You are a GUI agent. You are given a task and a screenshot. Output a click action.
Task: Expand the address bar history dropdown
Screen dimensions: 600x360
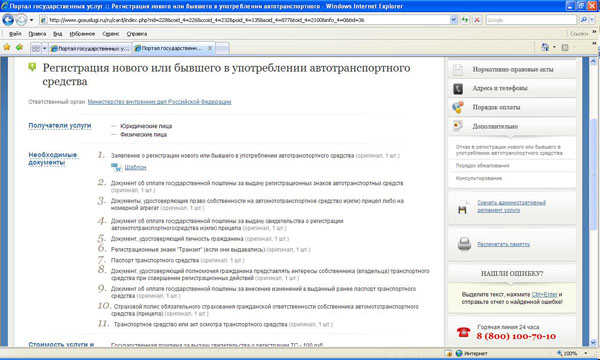click(x=453, y=20)
